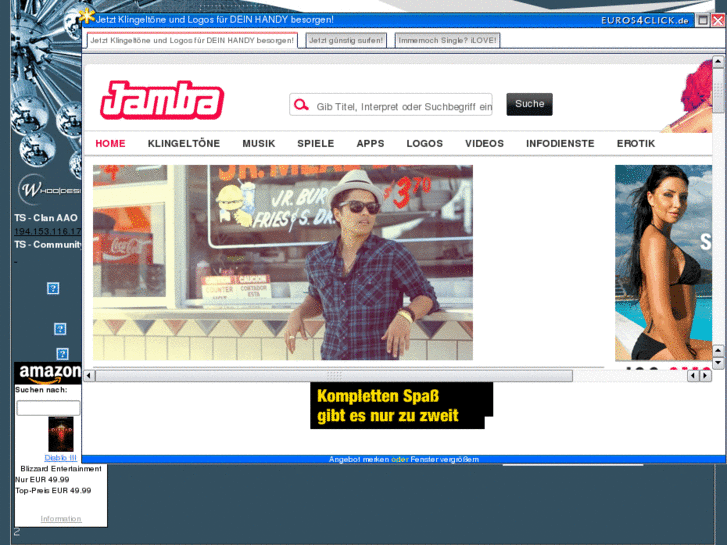The width and height of the screenshot is (727, 545).
Task: Click the horizontal scrollbar thumb handle
Action: click(x=334, y=375)
